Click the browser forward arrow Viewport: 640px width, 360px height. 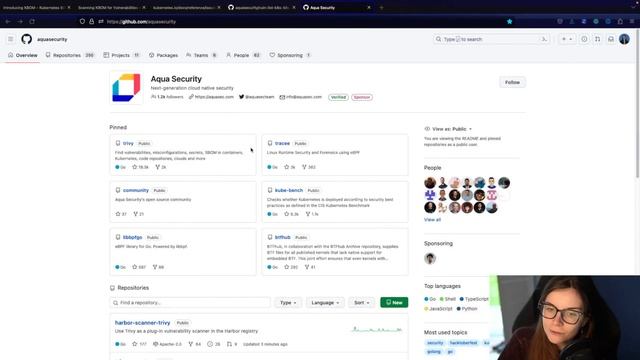point(20,21)
